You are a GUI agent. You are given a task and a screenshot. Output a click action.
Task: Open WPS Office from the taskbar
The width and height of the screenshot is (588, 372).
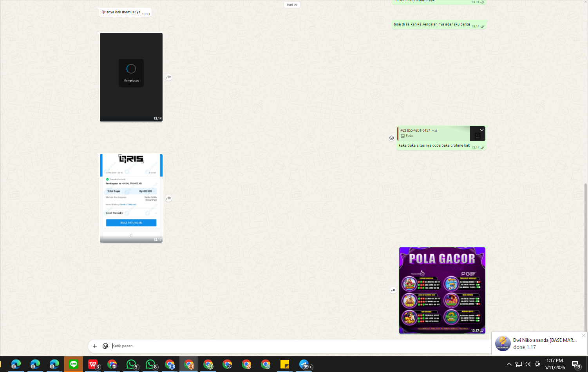point(93,364)
